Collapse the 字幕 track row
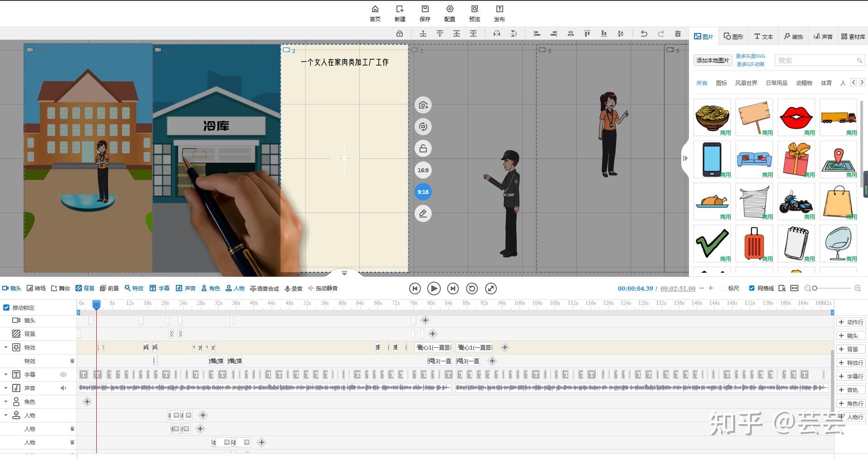The height and width of the screenshot is (459, 868). tap(6, 374)
